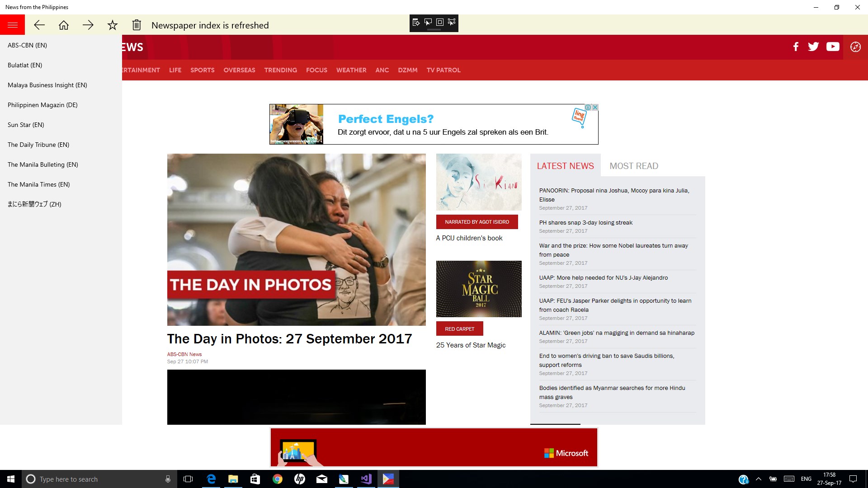The height and width of the screenshot is (488, 868).
Task: Open the ABS-CBN Facebook icon
Action: click(x=796, y=47)
